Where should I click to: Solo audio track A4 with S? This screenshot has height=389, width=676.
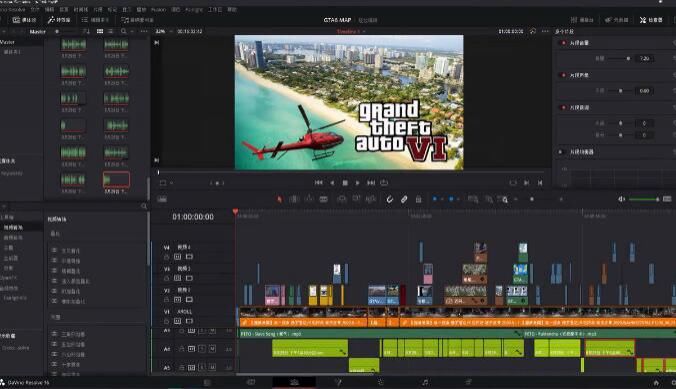202,348
